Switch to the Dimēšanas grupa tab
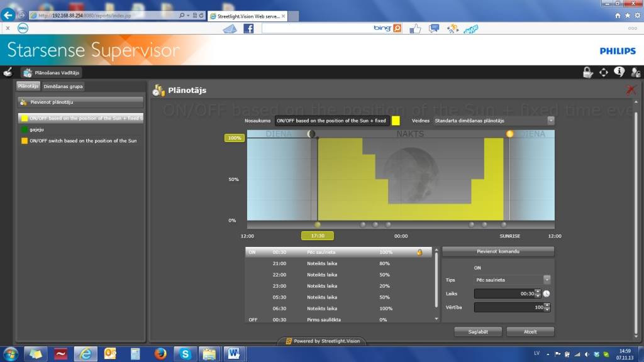Image resolution: width=644 pixels, height=362 pixels. pos(63,86)
